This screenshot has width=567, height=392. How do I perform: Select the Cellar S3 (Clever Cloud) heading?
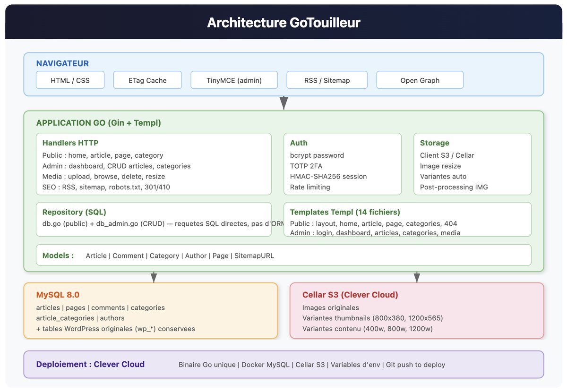coord(350,295)
